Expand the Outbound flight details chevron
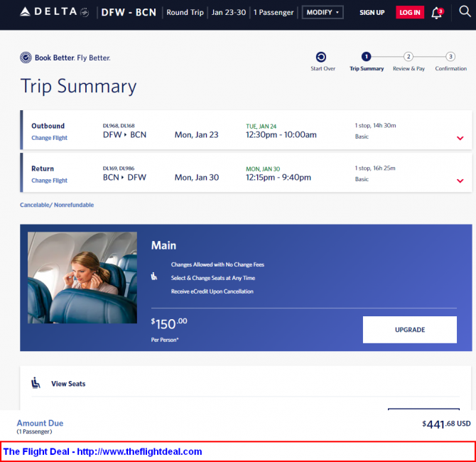 (460, 138)
